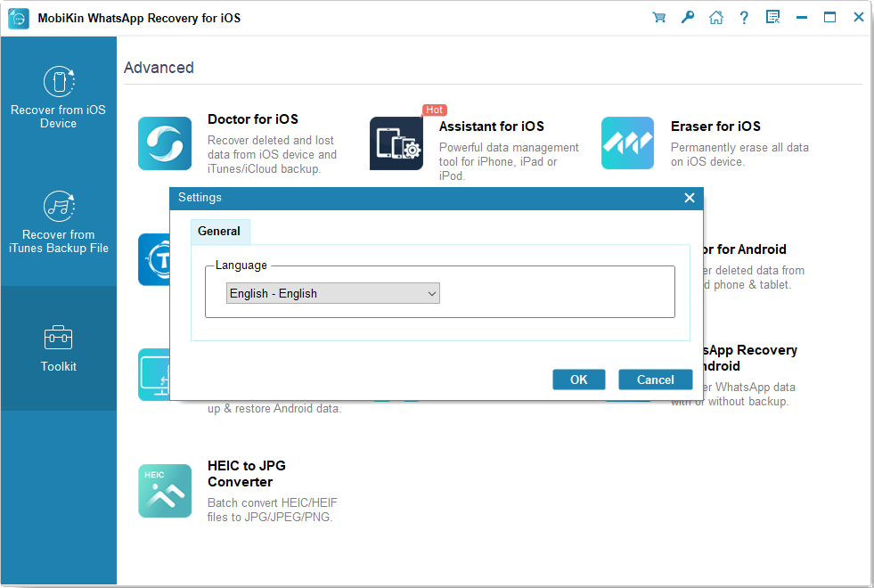Viewport: 874px width, 588px height.
Task: Click the HEIC to JPG Converter icon
Action: (x=165, y=491)
